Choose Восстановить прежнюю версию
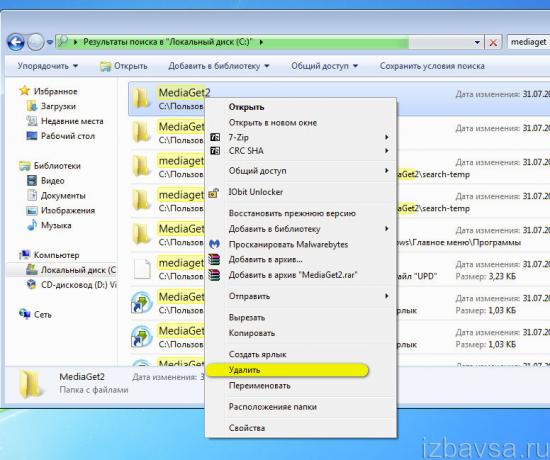This screenshot has width=550, height=460. [292, 213]
